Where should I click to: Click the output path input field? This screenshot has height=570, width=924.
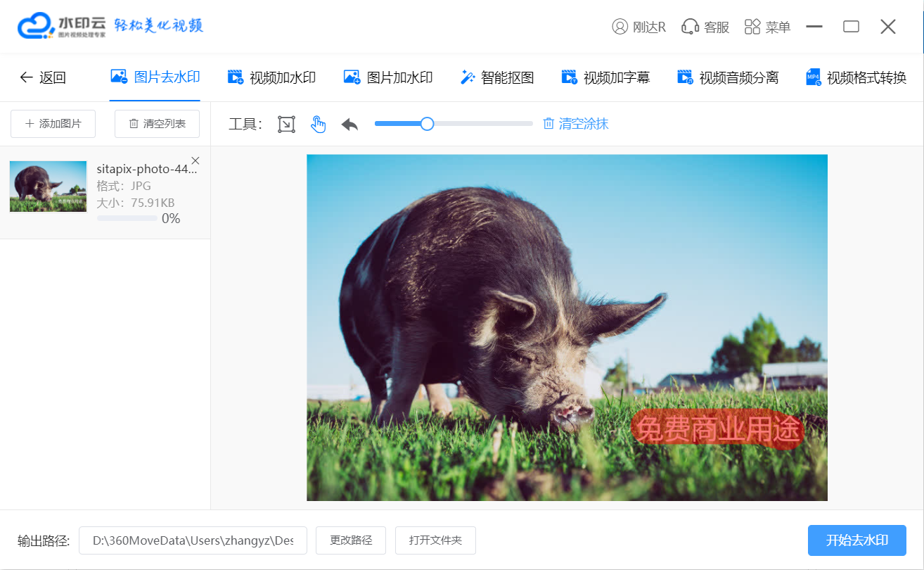point(193,540)
